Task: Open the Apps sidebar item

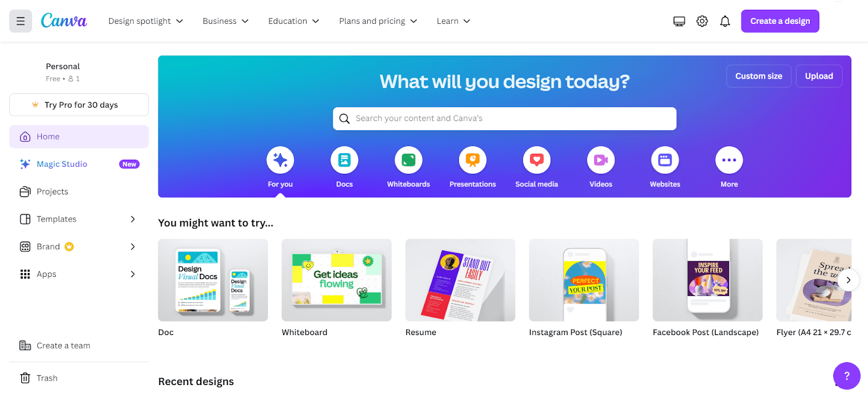Action: pyautogui.click(x=79, y=274)
